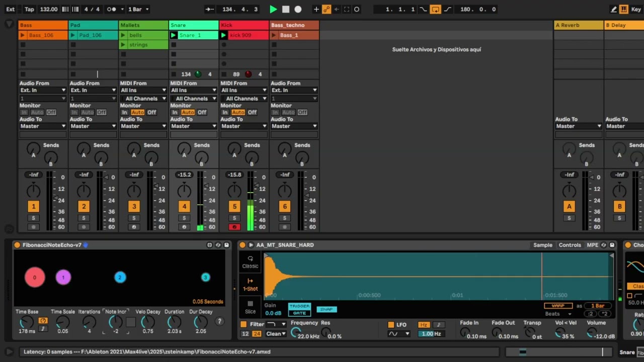Enable the MIDI Arrangement Overdub plus icon

316,9
